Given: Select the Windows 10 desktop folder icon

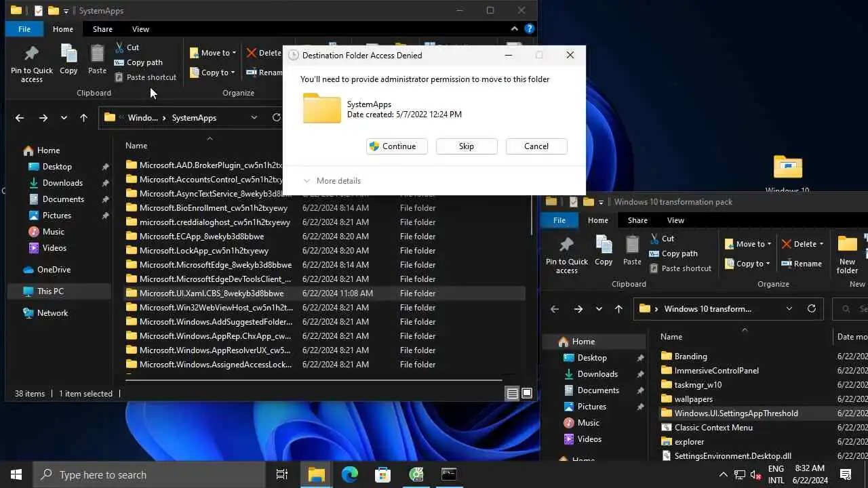Looking at the screenshot, I should tap(787, 174).
